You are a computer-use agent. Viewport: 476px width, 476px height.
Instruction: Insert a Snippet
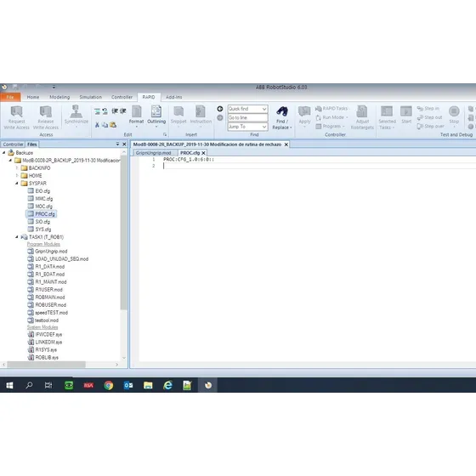pyautogui.click(x=178, y=116)
